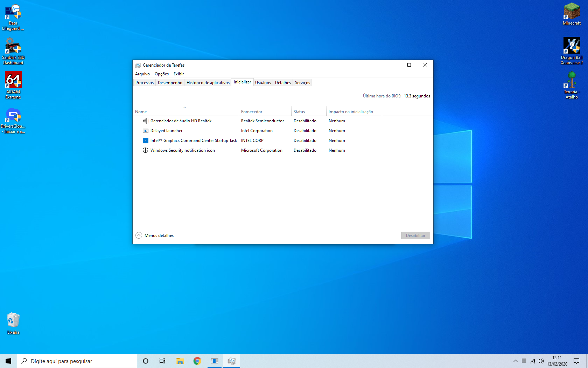Select Delayed launcher row icon
The height and width of the screenshot is (368, 588).
point(146,131)
